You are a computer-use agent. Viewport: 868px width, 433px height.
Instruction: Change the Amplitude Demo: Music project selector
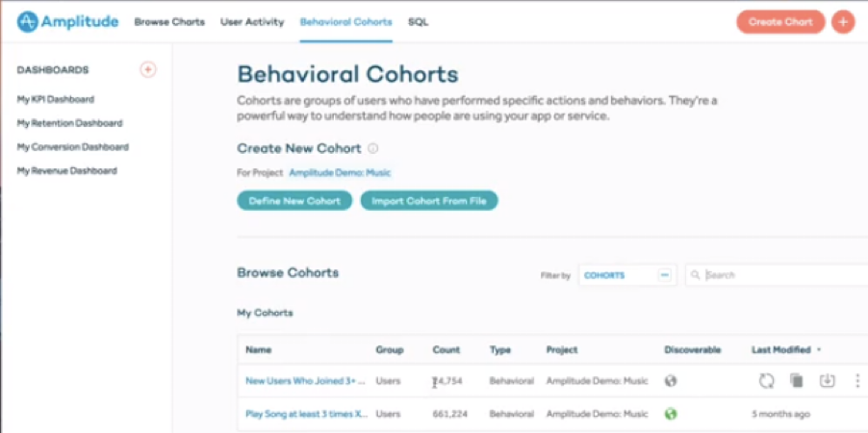pos(340,173)
